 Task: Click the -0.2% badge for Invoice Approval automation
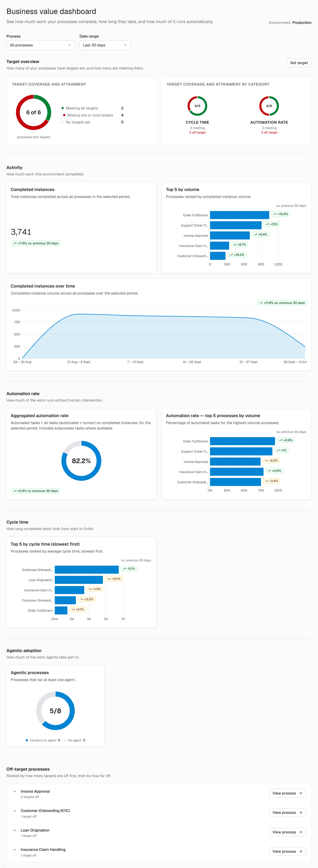click(x=271, y=461)
